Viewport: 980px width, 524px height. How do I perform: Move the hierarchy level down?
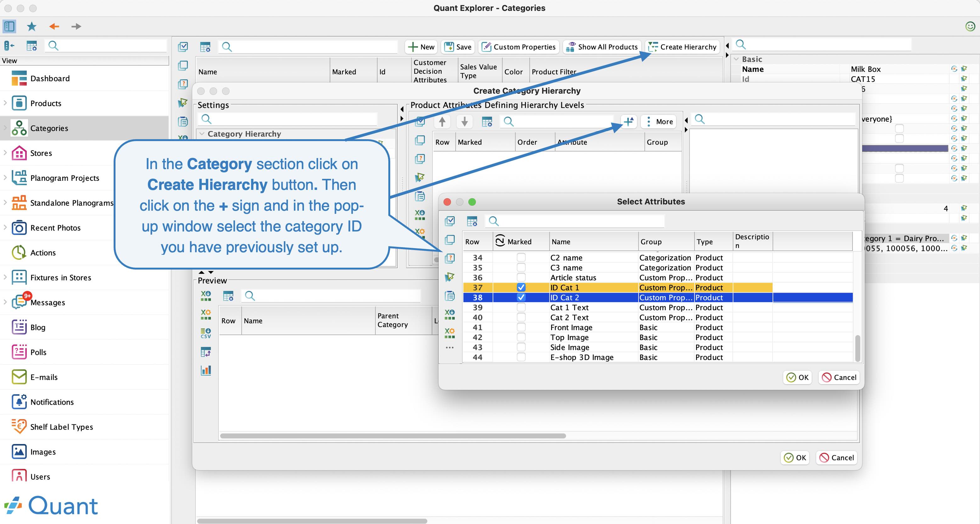pyautogui.click(x=465, y=122)
